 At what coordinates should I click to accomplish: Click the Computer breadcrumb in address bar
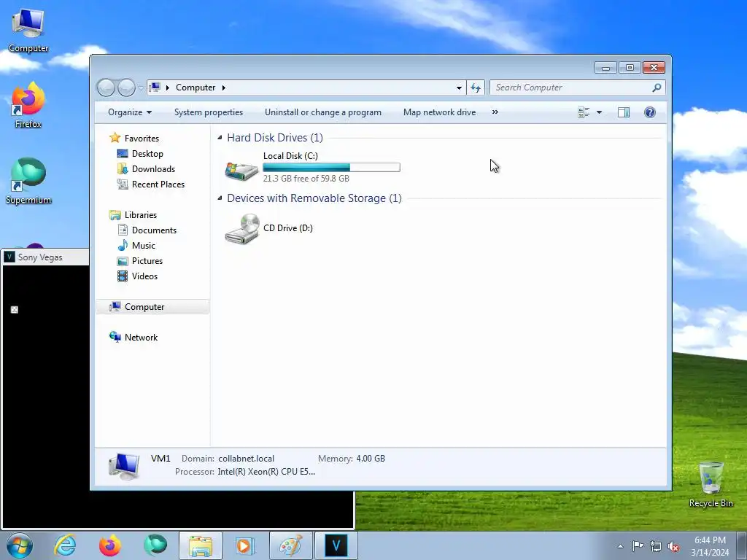196,87
